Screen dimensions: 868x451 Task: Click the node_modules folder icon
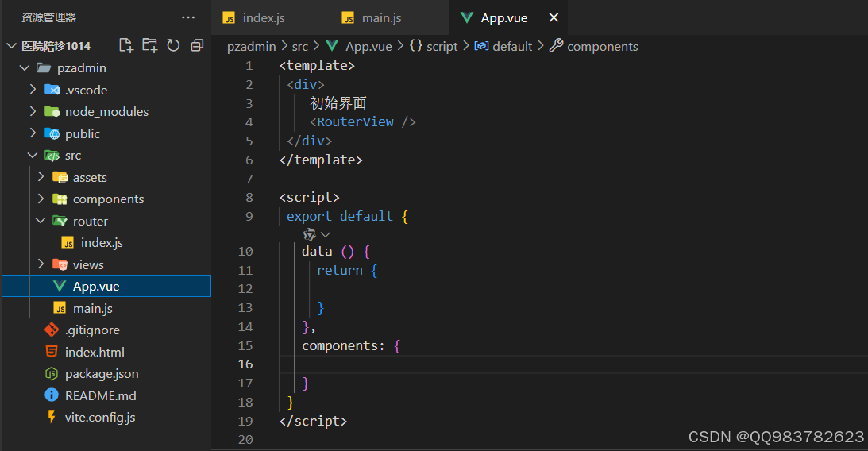[52, 112]
